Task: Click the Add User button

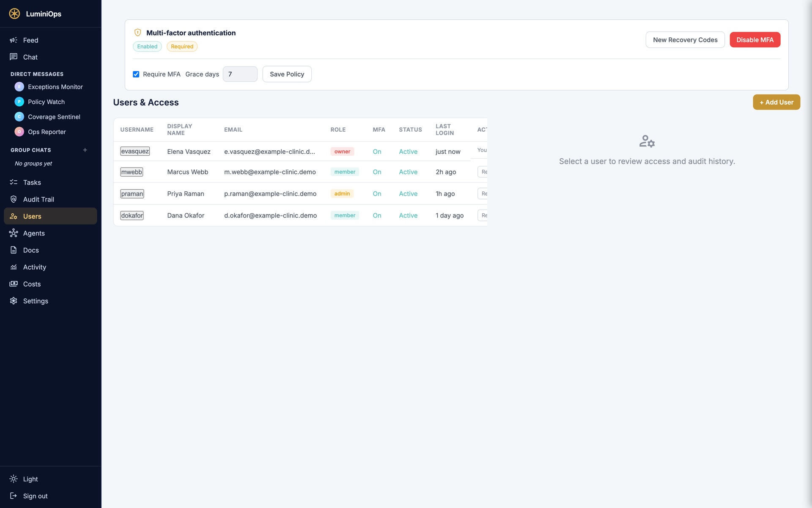Action: tap(776, 102)
